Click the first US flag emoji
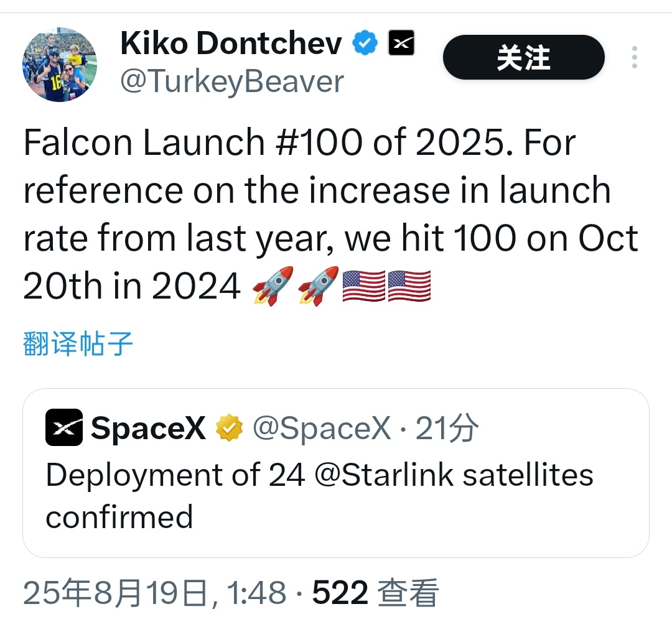672x632 pixels. (364, 286)
